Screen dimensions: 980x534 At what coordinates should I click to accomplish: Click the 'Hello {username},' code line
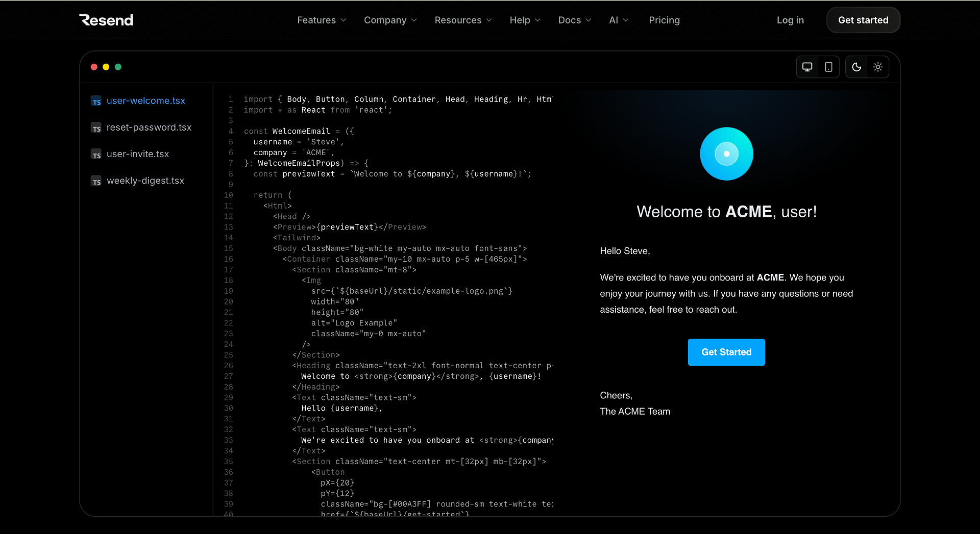[341, 409]
